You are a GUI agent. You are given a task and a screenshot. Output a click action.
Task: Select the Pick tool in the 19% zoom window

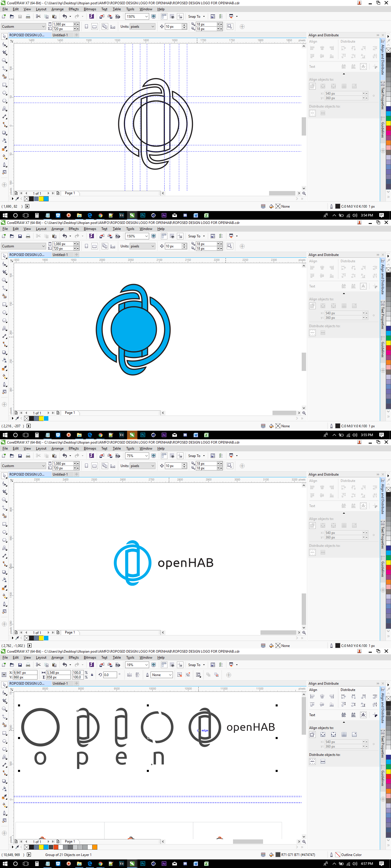point(4,685)
